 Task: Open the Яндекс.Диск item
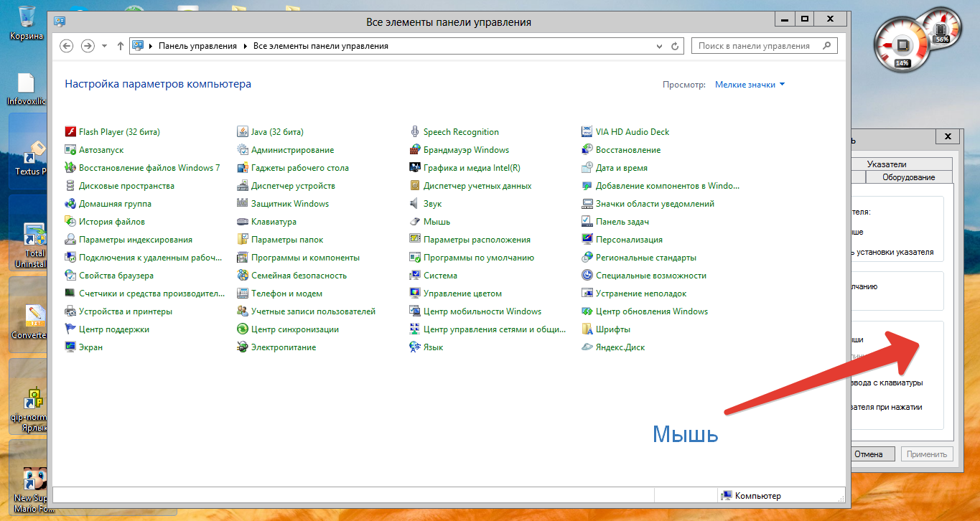(x=620, y=347)
